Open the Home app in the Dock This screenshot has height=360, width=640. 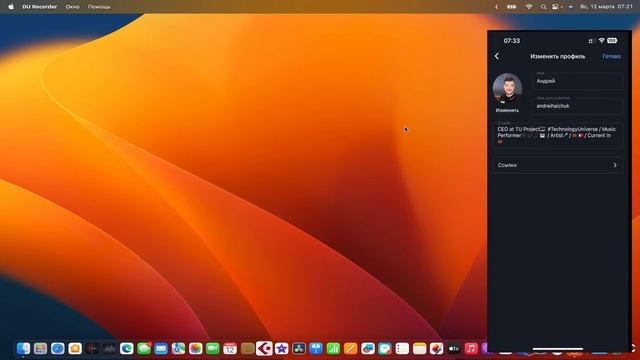(x=75, y=348)
